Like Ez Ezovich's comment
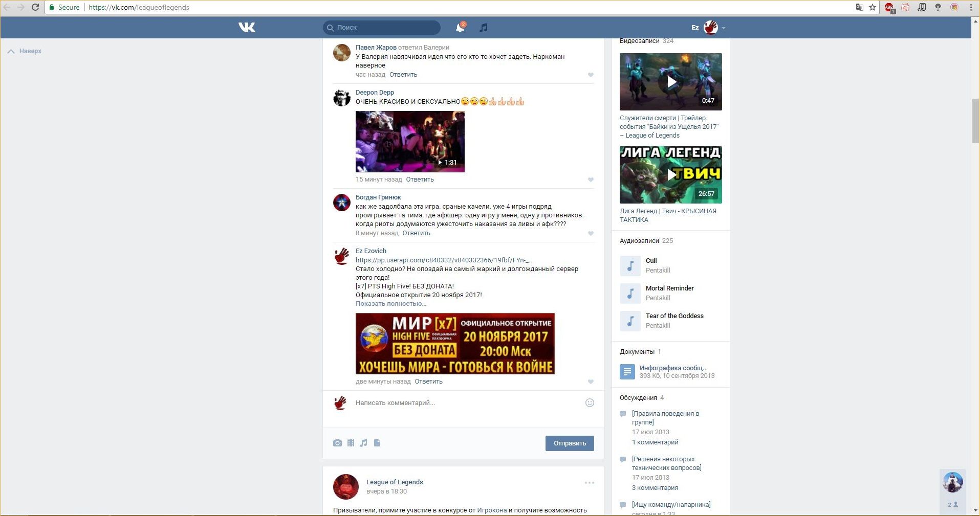The height and width of the screenshot is (516, 980). click(x=591, y=382)
